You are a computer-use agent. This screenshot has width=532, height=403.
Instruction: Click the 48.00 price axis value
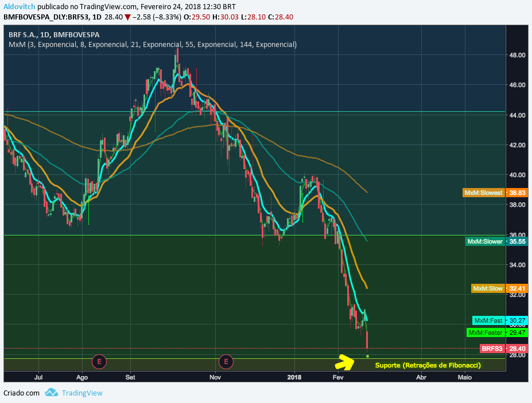(517, 55)
